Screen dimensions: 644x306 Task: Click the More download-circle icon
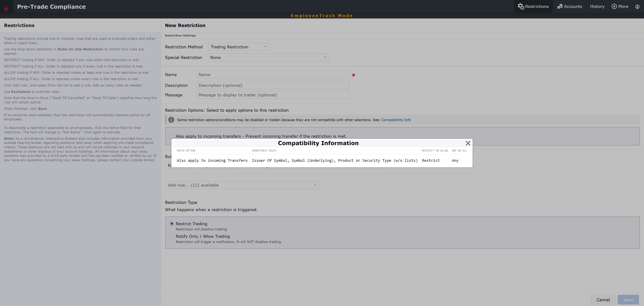pos(614,6)
